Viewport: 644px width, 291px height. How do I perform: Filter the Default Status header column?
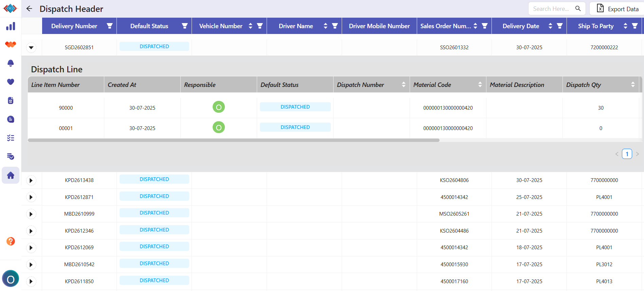tap(185, 26)
